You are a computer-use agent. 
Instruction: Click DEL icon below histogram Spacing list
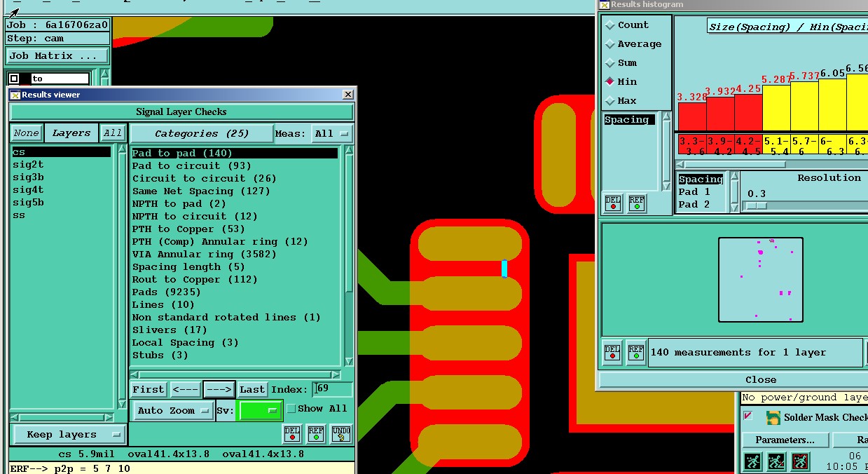coord(613,203)
